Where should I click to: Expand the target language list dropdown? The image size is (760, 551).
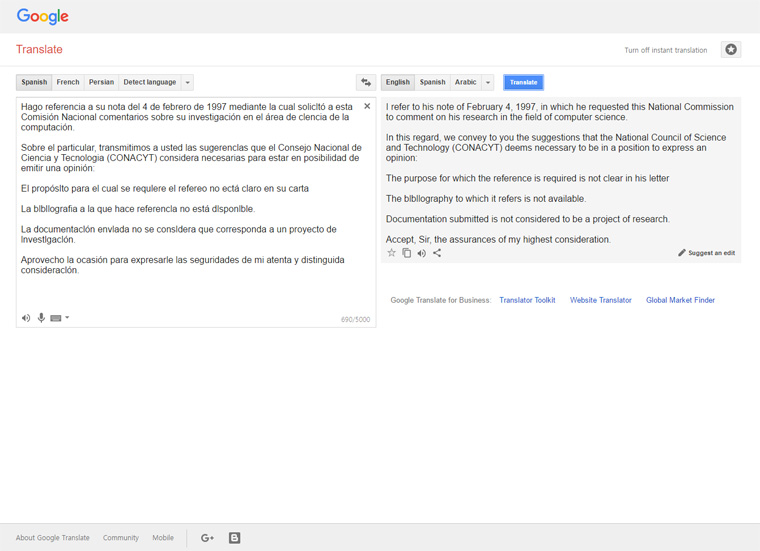pos(488,82)
